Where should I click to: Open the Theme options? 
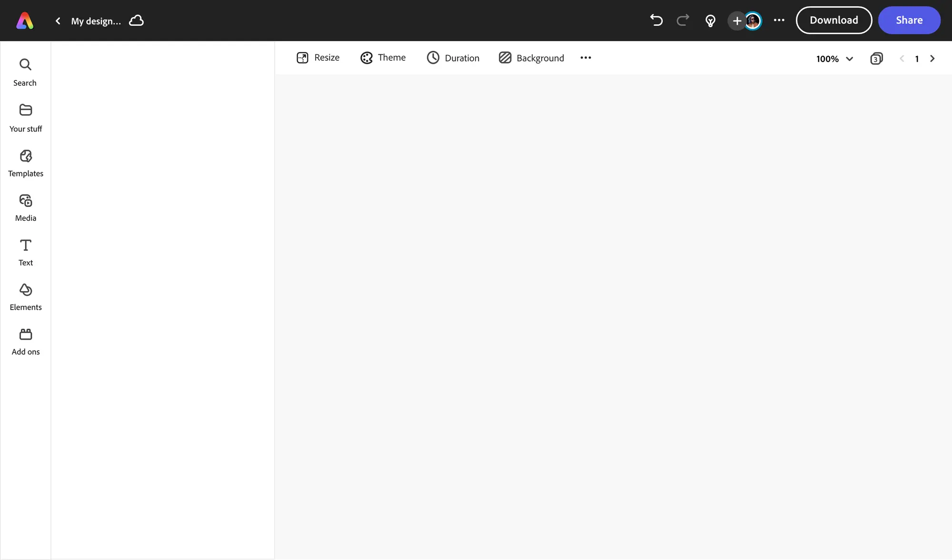(383, 58)
